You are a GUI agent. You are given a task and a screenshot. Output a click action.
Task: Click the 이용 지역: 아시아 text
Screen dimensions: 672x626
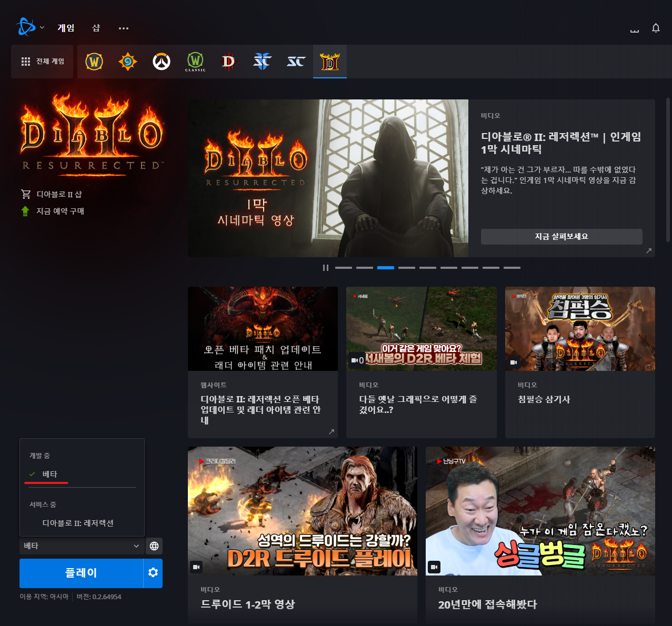pos(44,597)
